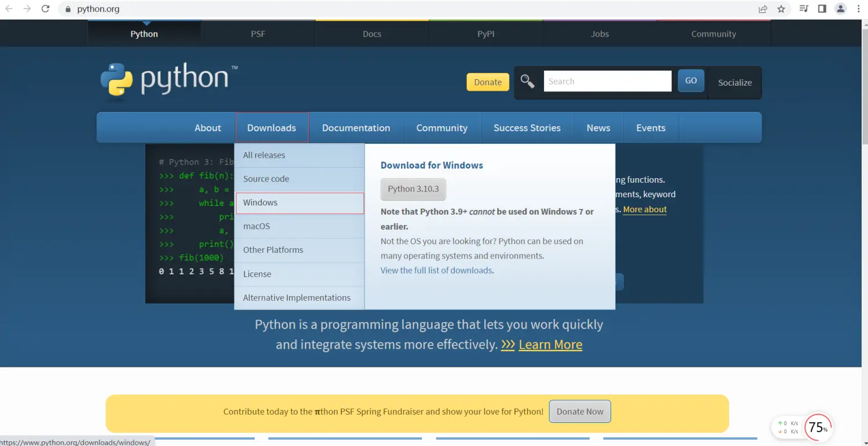
Task: Select the Community top tab
Action: tap(713, 34)
